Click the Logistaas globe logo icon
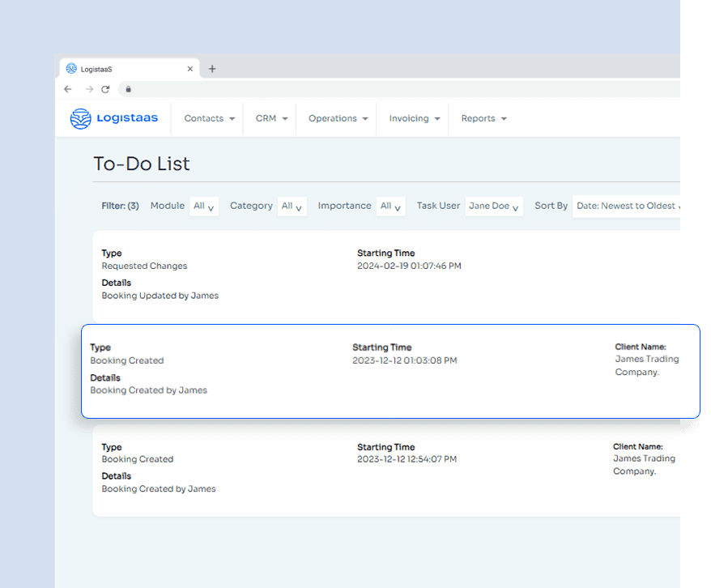 tap(81, 119)
